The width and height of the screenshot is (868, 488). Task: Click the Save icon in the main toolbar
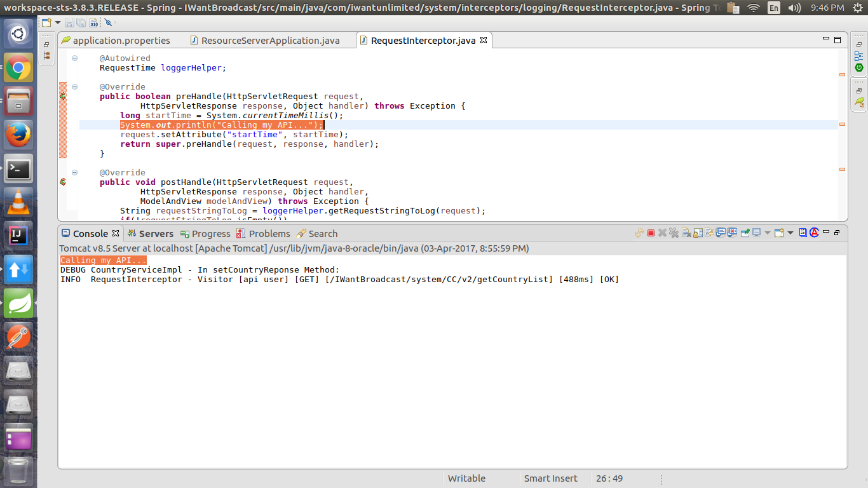(69, 23)
